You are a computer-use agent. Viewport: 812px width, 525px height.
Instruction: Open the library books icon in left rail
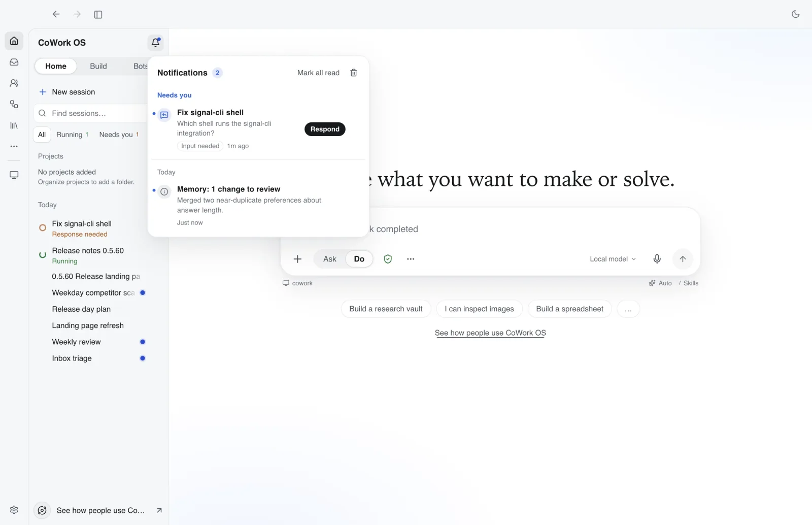point(14,125)
